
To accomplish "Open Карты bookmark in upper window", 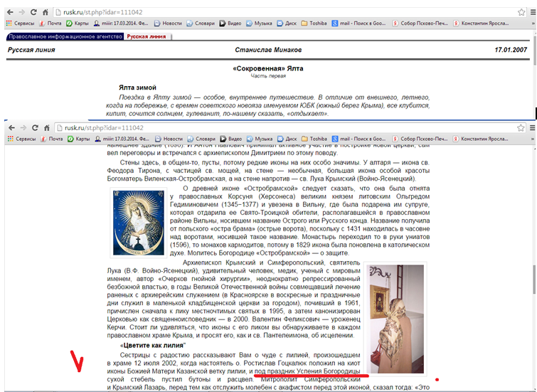I will point(78,23).
